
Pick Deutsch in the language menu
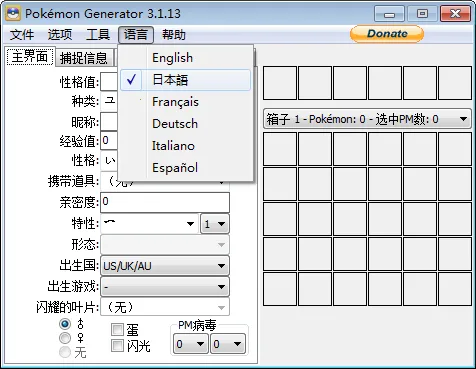coord(185,124)
